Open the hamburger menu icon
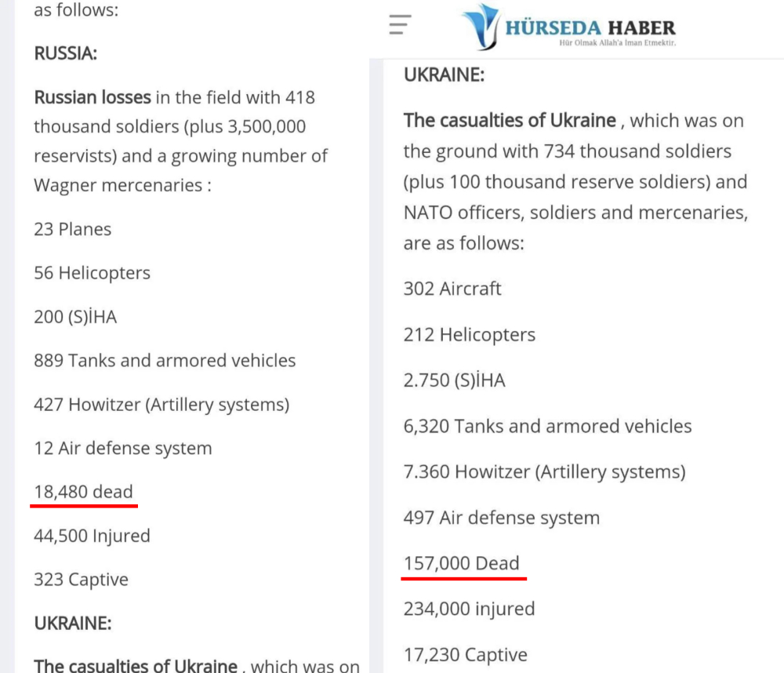Screen dimensions: 784x673 [400, 24]
